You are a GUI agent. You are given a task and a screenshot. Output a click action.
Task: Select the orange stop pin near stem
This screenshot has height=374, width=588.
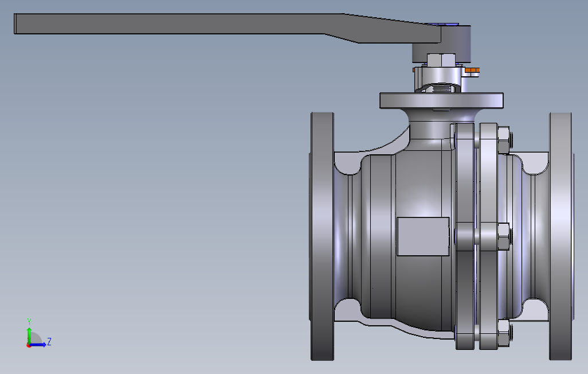click(x=472, y=70)
